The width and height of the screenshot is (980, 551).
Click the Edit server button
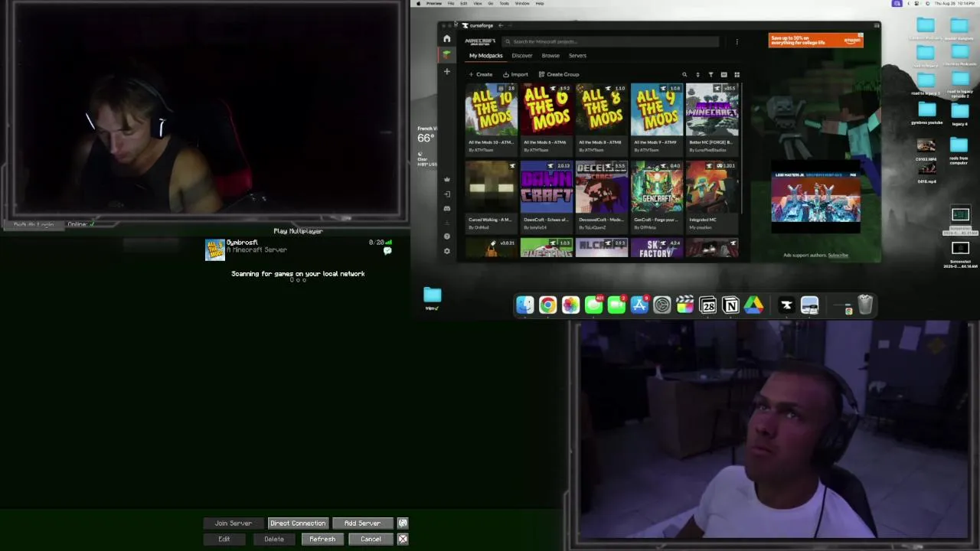[x=224, y=539]
